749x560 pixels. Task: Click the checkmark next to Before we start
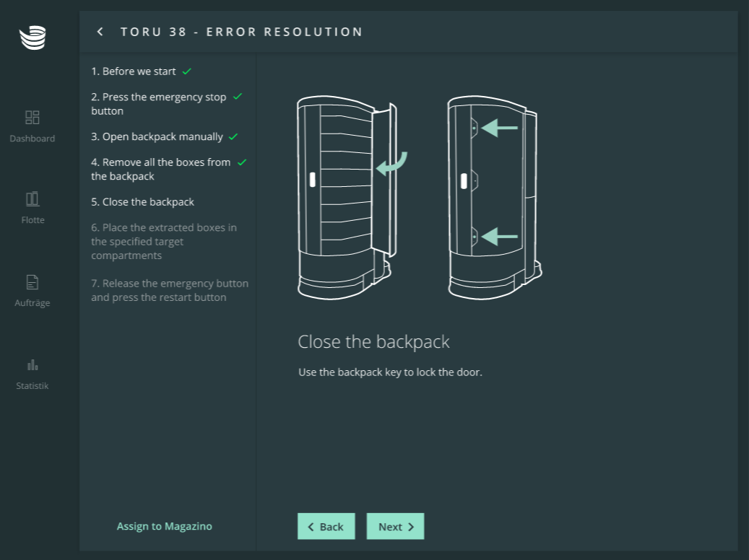click(x=186, y=71)
